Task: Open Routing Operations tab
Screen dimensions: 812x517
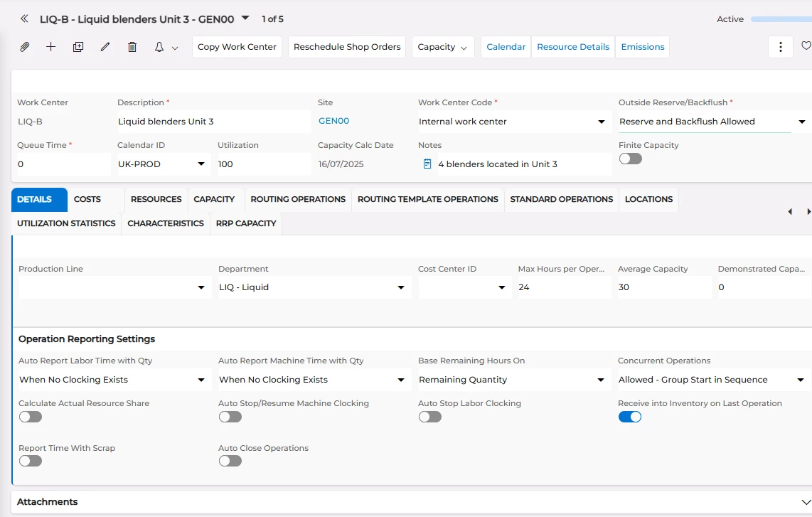Action: 298,199
